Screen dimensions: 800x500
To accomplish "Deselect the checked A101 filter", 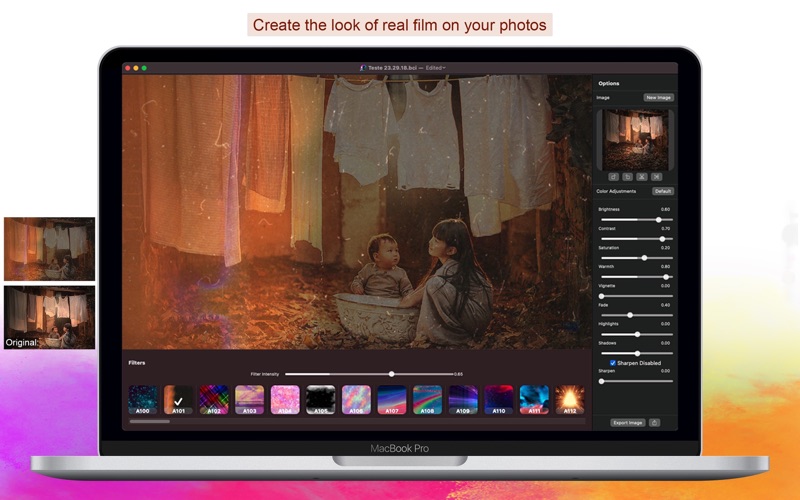I will point(178,400).
